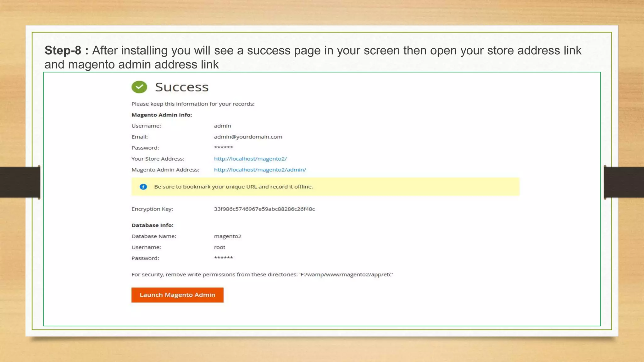Image resolution: width=644 pixels, height=362 pixels.
Task: Click the Be sure to bookmark your unique URL notice
Action: (325, 187)
